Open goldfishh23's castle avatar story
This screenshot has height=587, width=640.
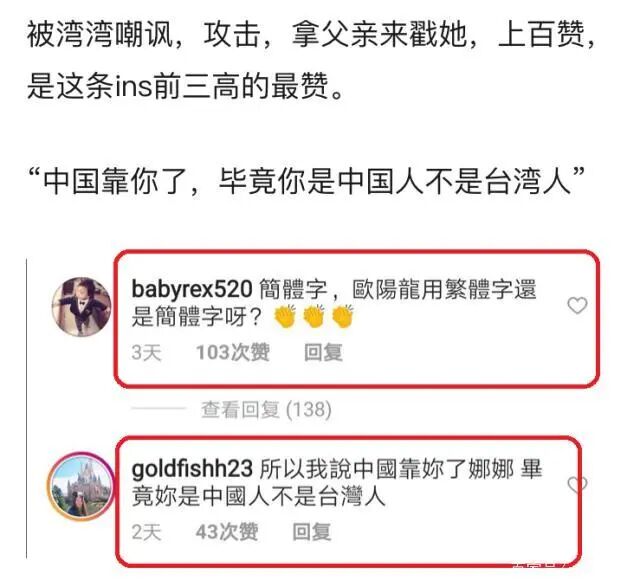[81, 487]
